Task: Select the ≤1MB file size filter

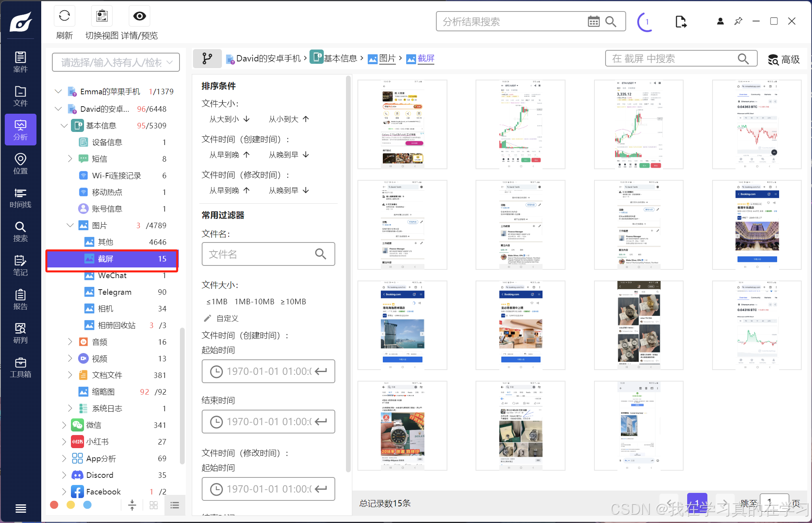Action: [x=217, y=302]
